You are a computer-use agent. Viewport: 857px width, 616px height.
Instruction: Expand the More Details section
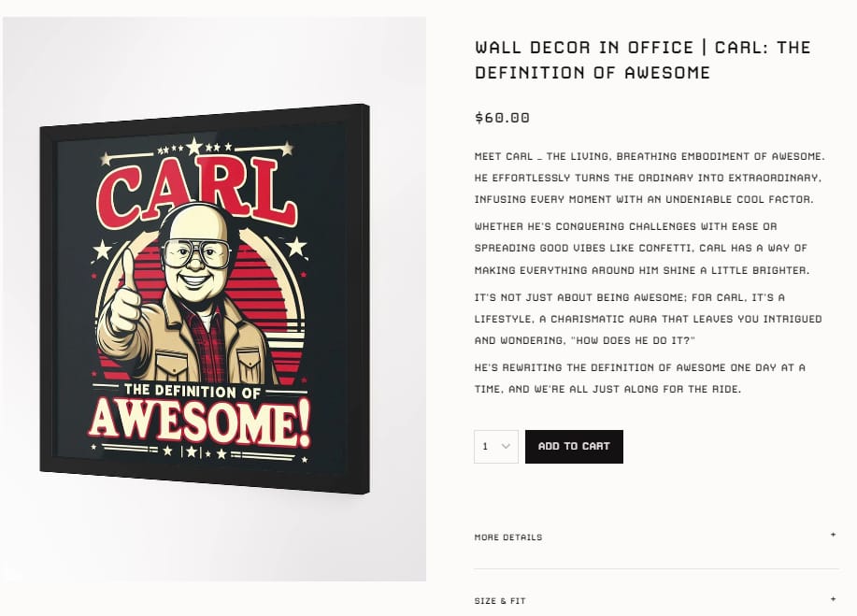[x=656, y=537]
